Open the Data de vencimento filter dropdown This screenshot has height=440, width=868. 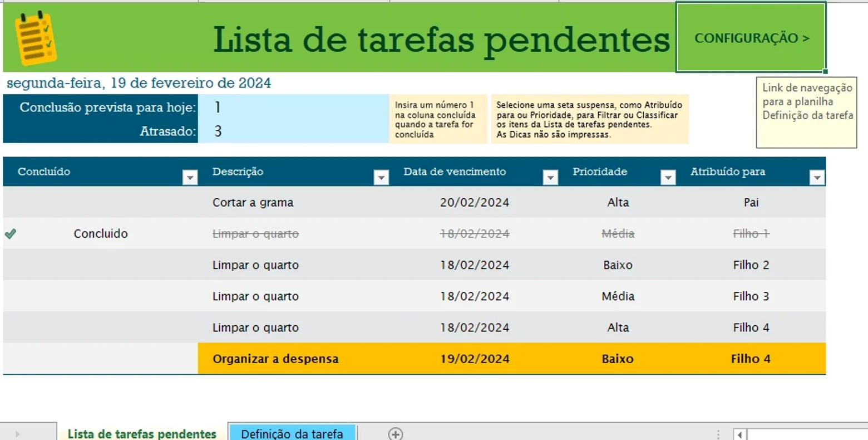550,177
